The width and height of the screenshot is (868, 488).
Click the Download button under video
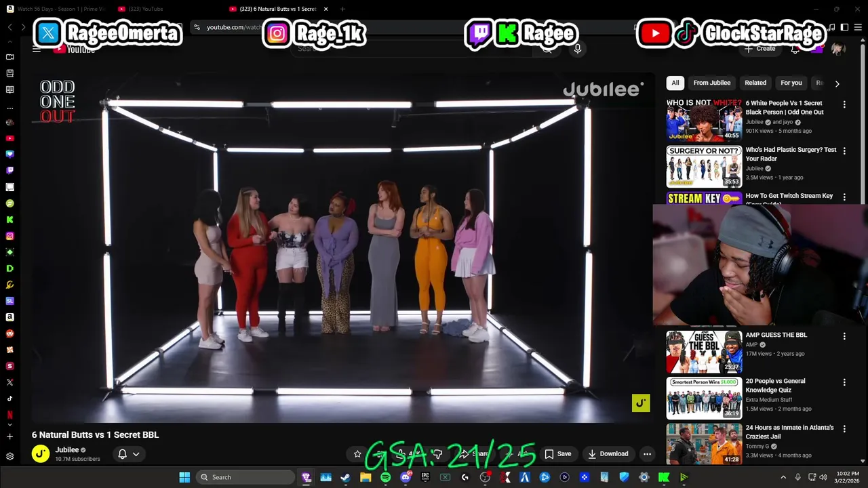[x=608, y=454]
